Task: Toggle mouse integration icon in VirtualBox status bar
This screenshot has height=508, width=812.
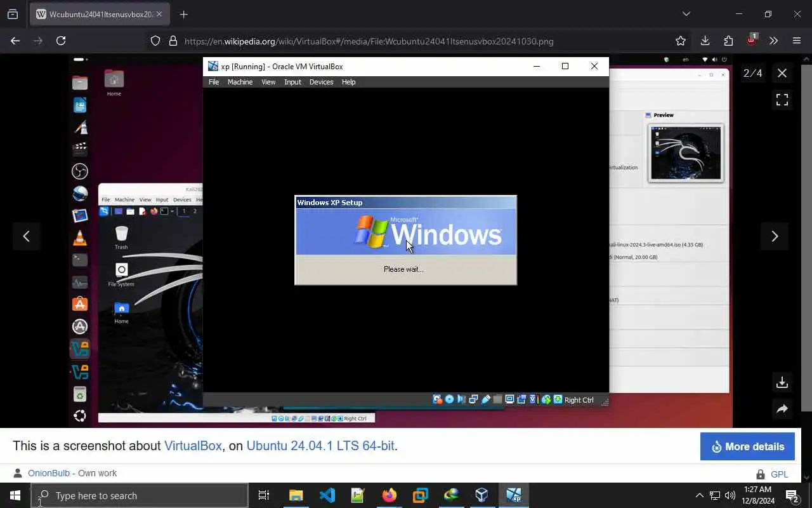Action: click(x=546, y=399)
